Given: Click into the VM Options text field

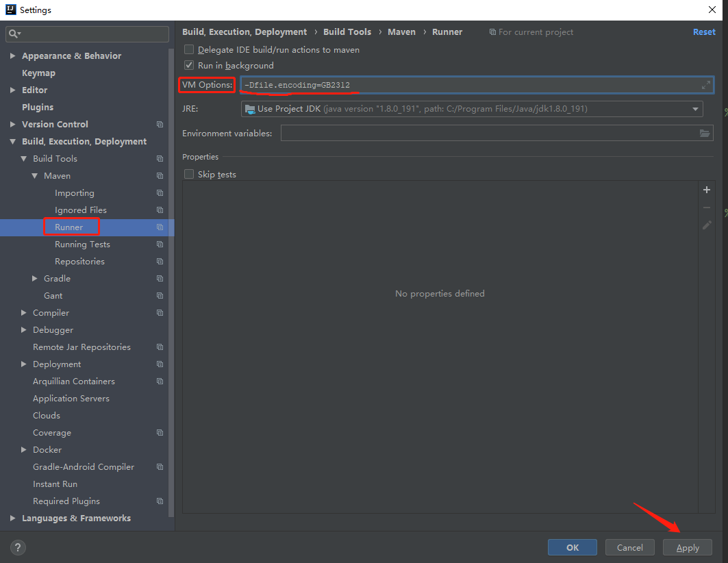Looking at the screenshot, I should [x=477, y=85].
